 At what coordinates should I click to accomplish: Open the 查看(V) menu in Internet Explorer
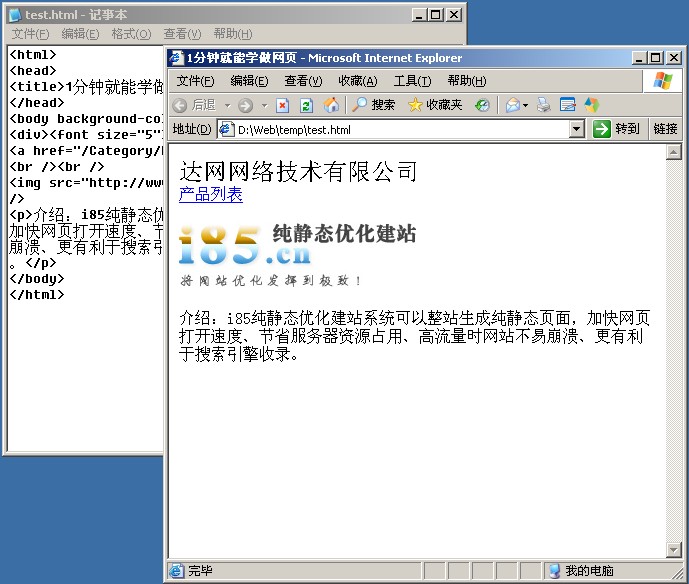303,81
